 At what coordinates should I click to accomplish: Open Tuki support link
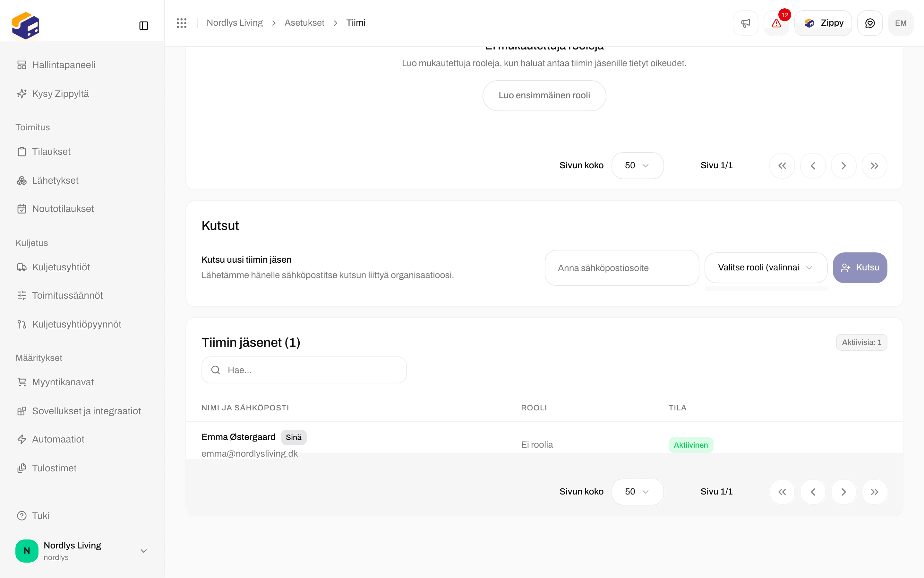(82, 515)
